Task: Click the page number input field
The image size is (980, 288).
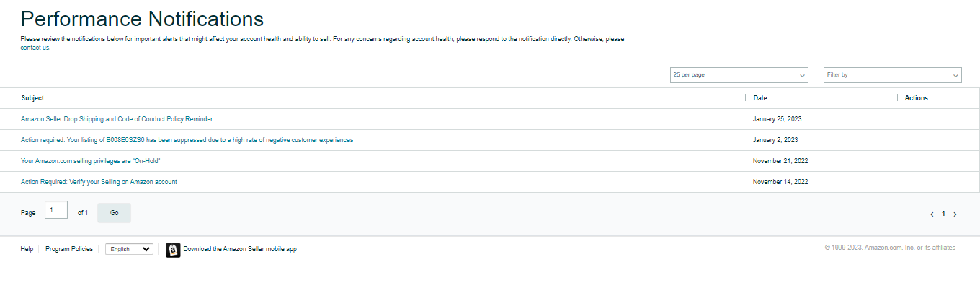Action: pyautogui.click(x=56, y=210)
